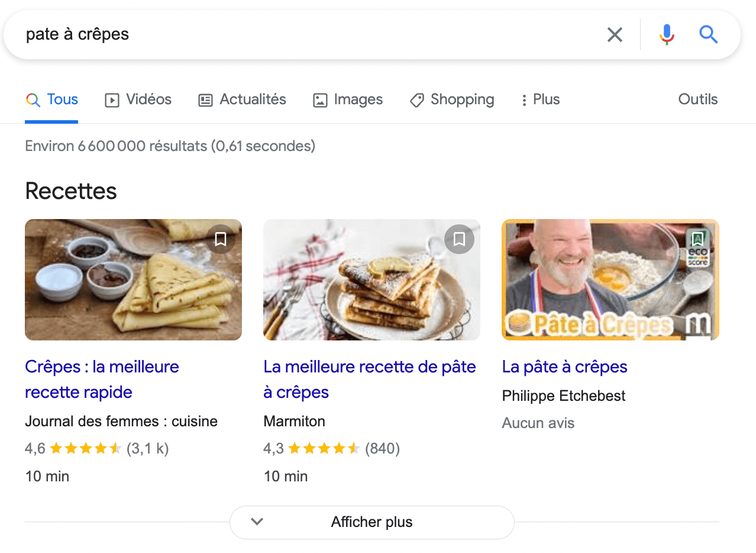The image size is (756, 553).
Task: Bookmark the Journal des femmes recipe
Action: [x=221, y=239]
